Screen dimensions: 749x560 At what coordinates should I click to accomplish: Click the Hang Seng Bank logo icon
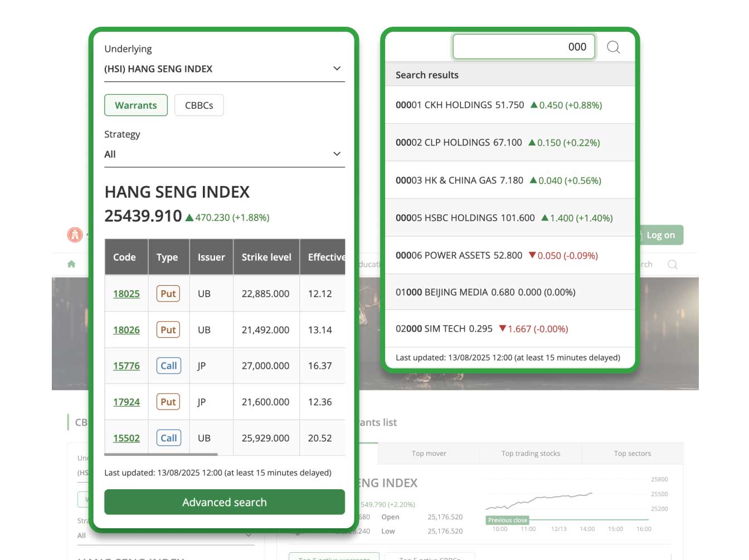(x=75, y=235)
